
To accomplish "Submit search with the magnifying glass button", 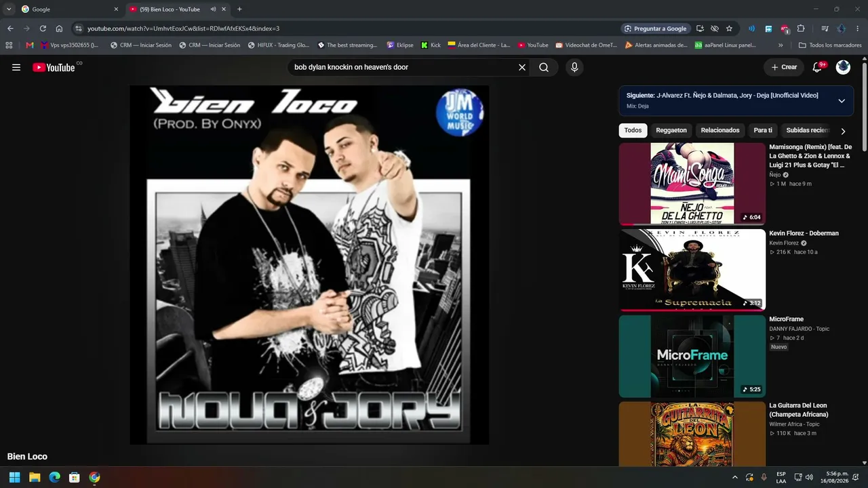I will (544, 67).
